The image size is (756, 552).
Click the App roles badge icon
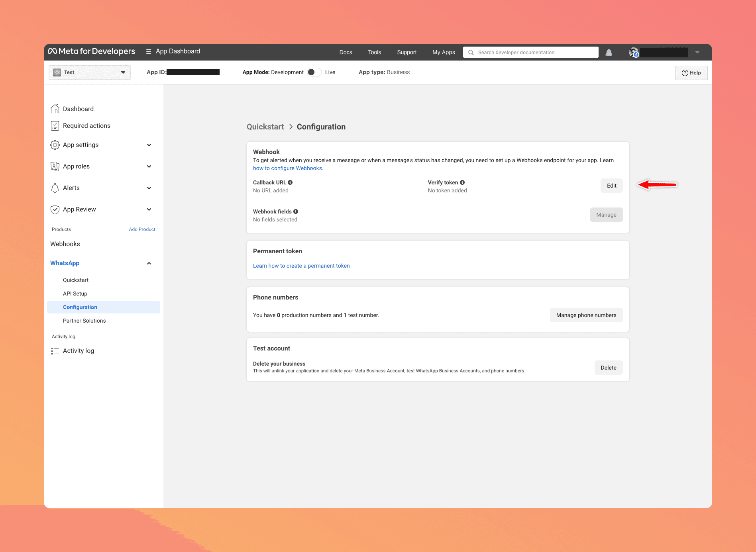(55, 166)
